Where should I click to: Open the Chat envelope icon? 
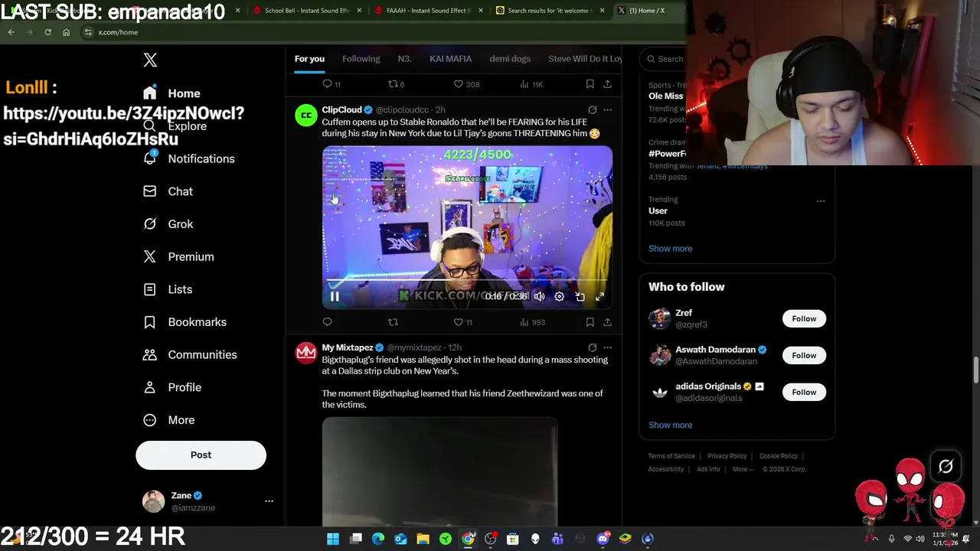tap(150, 191)
